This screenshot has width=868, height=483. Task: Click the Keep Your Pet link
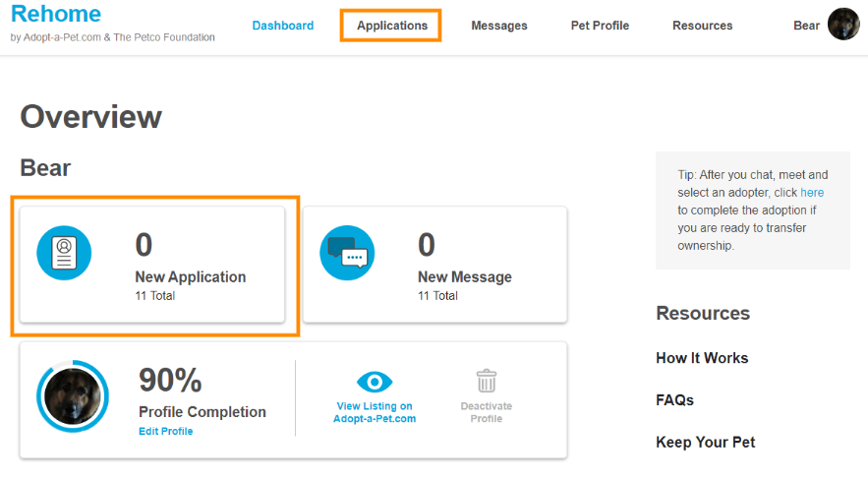[706, 443]
